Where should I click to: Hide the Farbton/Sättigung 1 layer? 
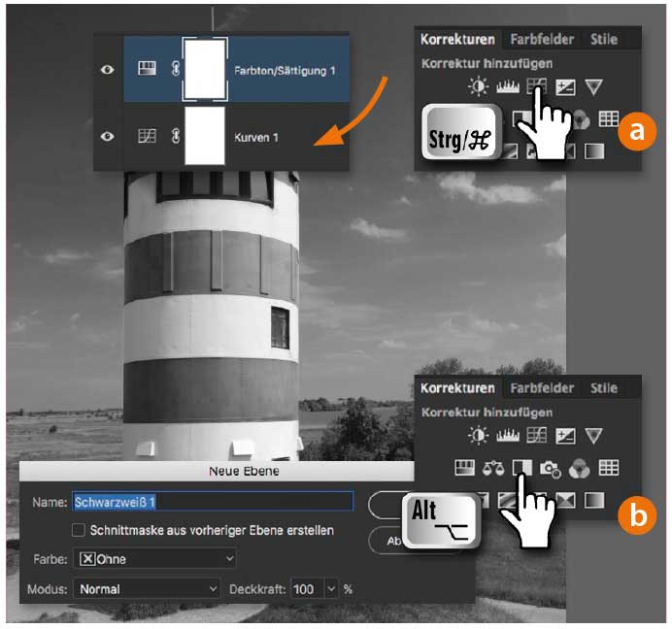point(109,71)
